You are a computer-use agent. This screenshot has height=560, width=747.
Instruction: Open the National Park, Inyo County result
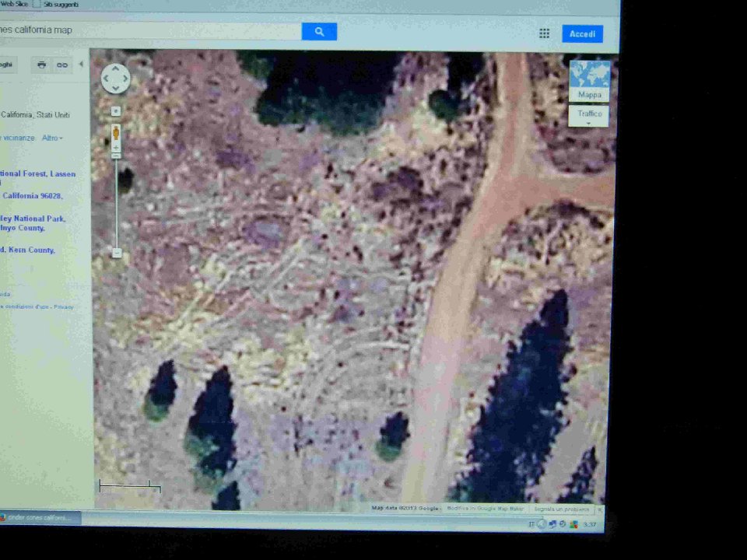33,223
